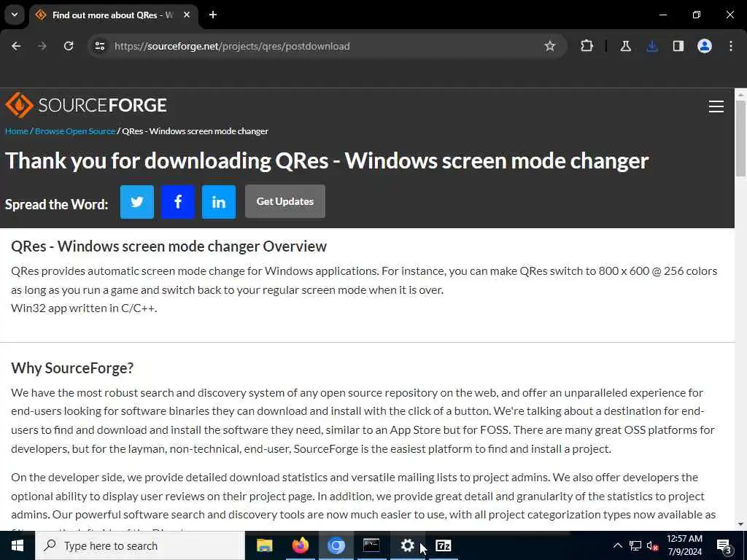This screenshot has height=560, width=747.
Task: Click 'QRes - Windows screen mode changer Overview' heading
Action: (169, 246)
